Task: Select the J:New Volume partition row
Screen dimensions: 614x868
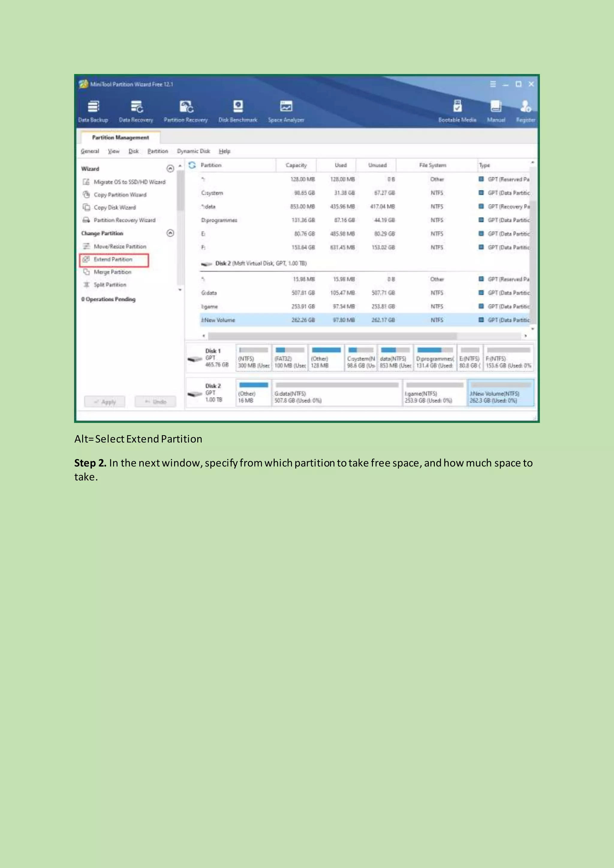Action: pyautogui.click(x=365, y=320)
